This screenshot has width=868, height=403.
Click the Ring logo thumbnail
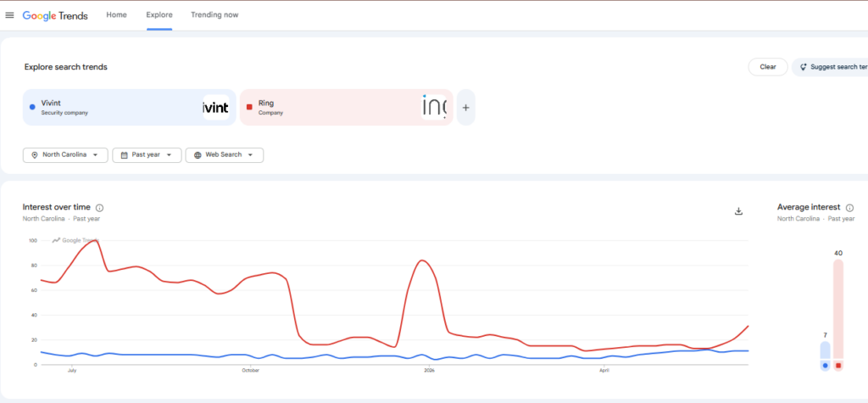[x=433, y=107]
